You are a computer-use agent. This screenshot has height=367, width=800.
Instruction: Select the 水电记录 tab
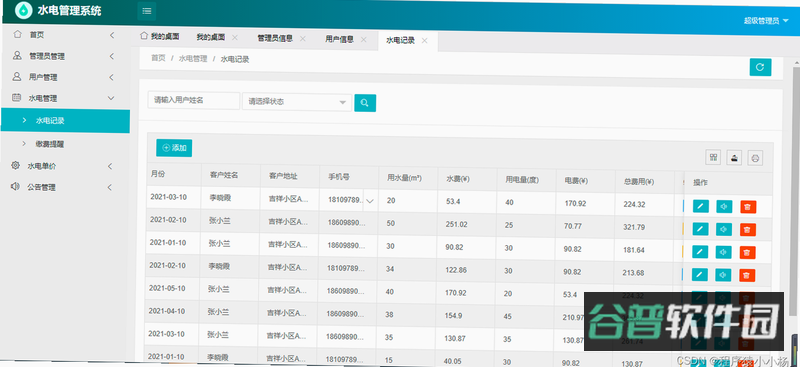pyautogui.click(x=400, y=40)
